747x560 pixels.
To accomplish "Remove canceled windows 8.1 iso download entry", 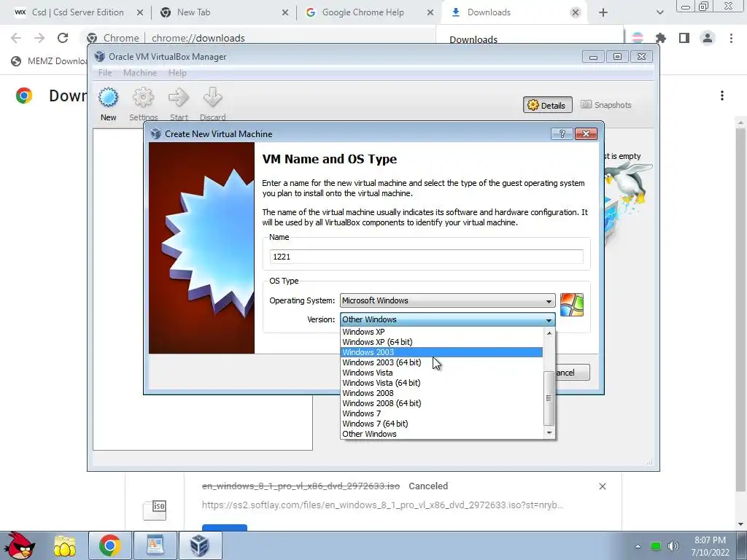I will 602,486.
